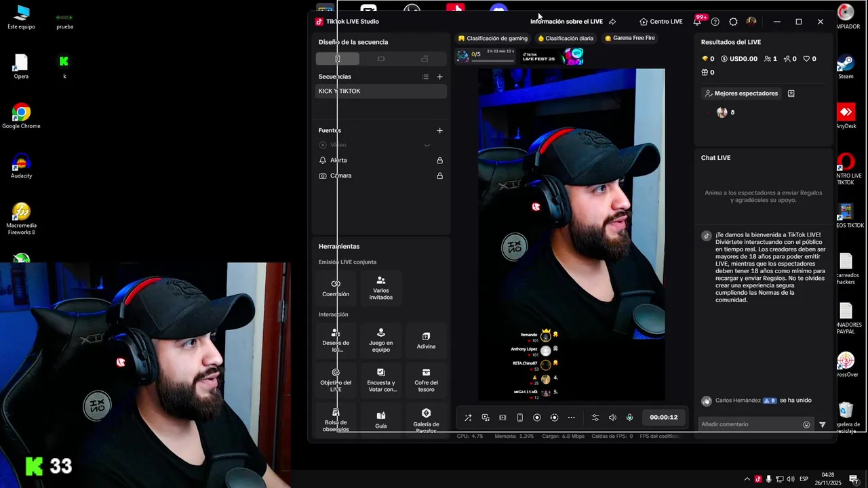The height and width of the screenshot is (488, 868).
Task: Open the Objetivo del LIVE tool
Action: (336, 380)
